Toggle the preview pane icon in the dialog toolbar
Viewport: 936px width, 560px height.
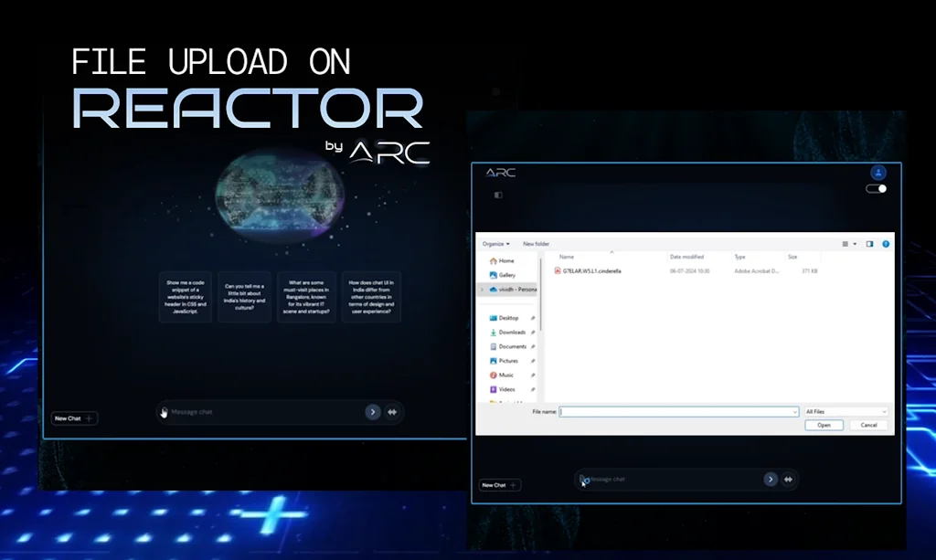click(x=869, y=244)
